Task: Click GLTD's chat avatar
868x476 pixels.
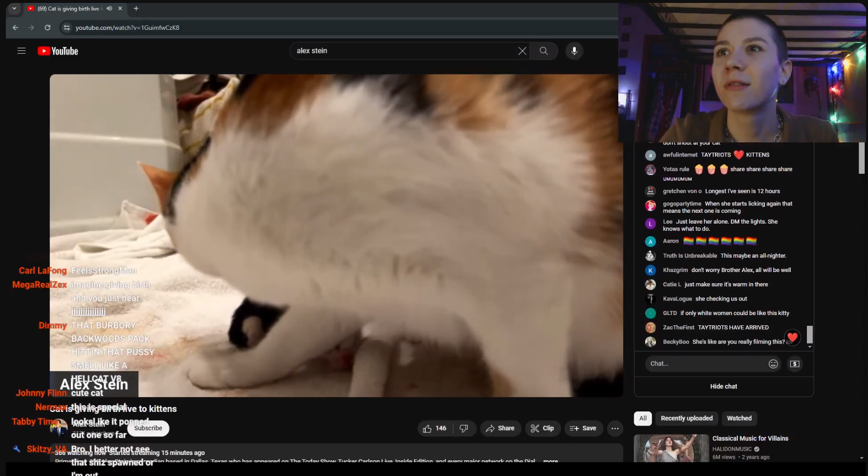Action: click(651, 313)
